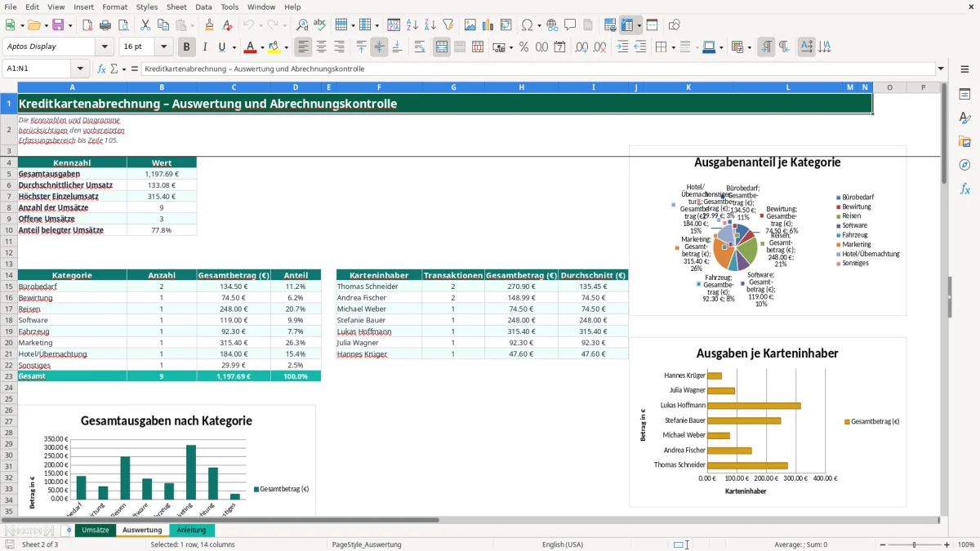Open the sidebar Gallery icon

click(964, 141)
